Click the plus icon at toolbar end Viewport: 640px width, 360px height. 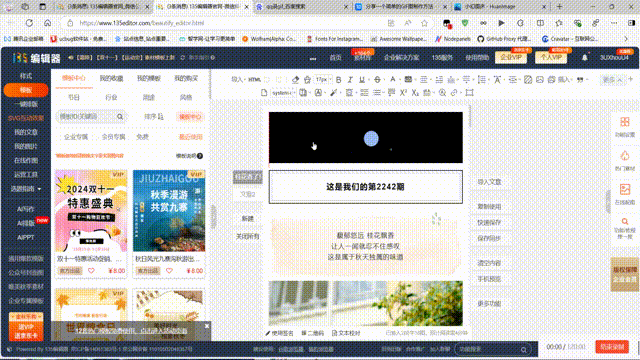(631, 79)
